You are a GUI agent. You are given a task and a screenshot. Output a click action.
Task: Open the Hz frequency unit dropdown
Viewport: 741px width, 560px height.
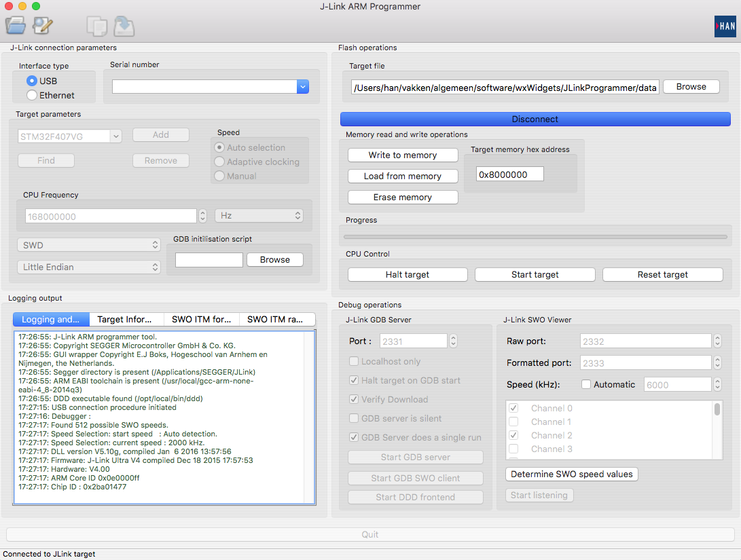pyautogui.click(x=259, y=215)
